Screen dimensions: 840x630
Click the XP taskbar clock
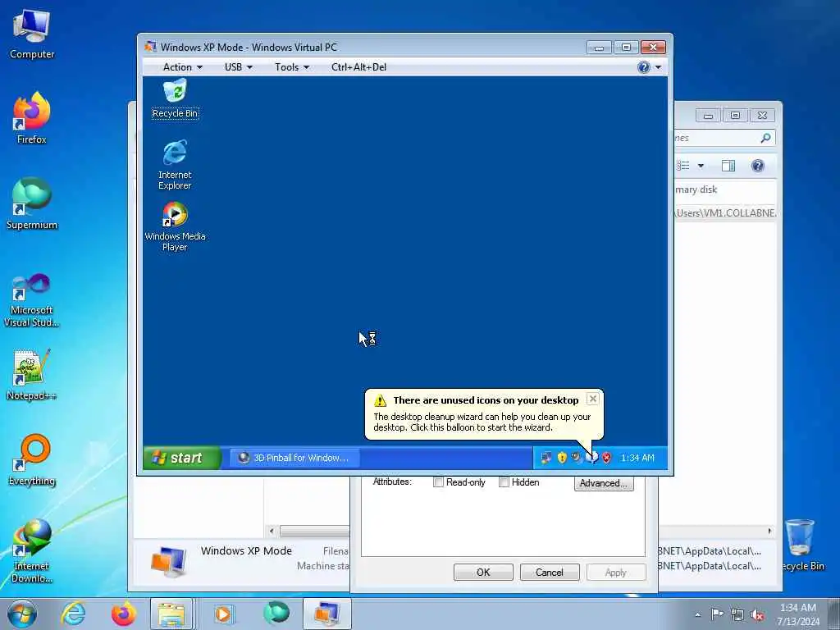[637, 458]
